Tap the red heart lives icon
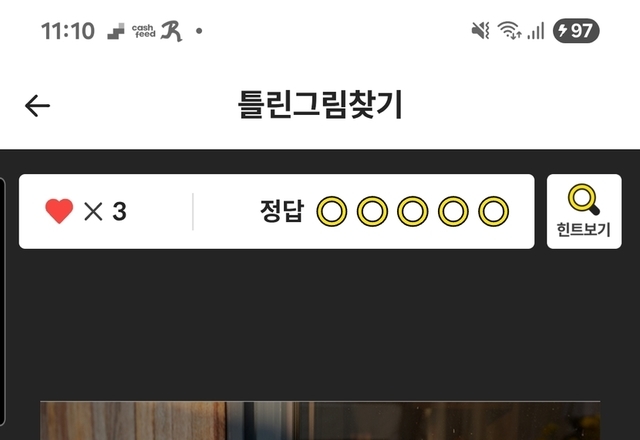The image size is (640, 440). click(59, 211)
